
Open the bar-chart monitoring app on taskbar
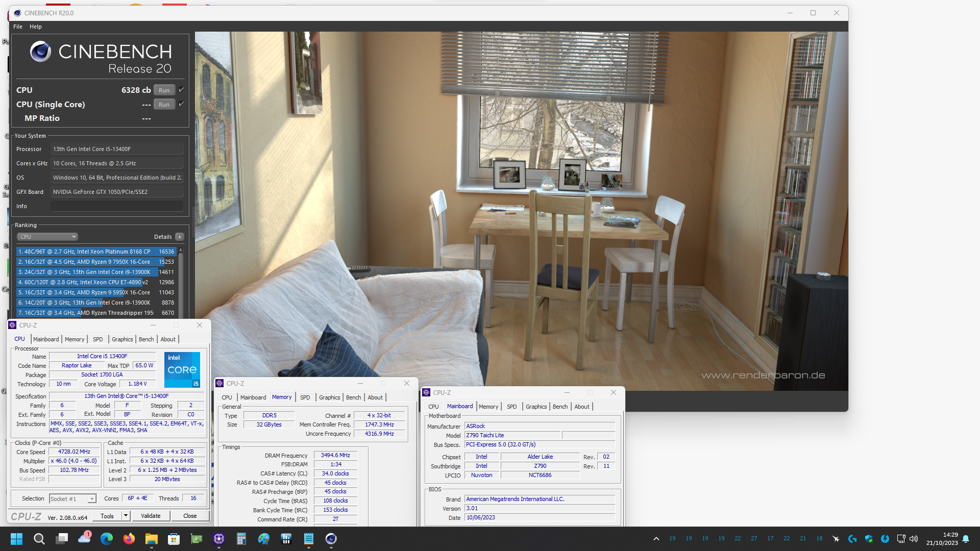pyautogui.click(x=286, y=539)
